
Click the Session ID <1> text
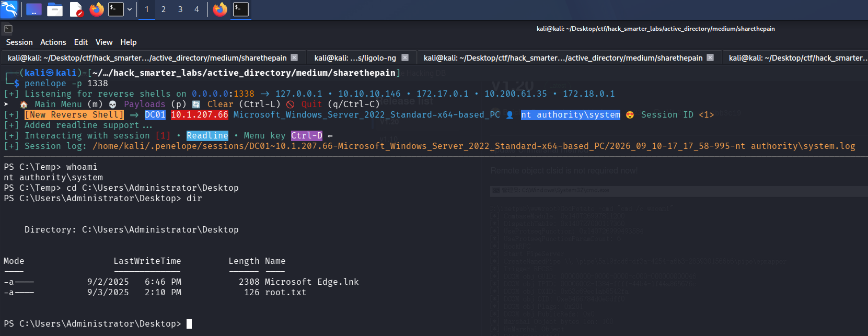click(678, 115)
